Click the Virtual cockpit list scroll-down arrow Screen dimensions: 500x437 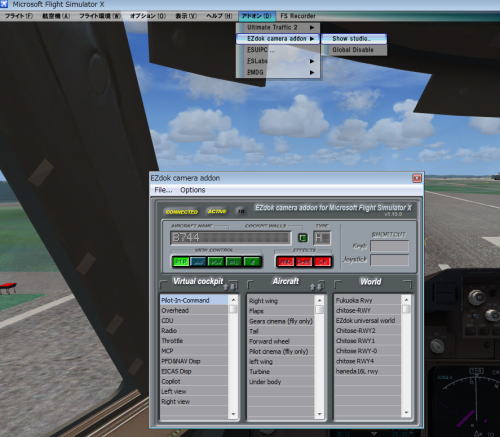coord(233,414)
